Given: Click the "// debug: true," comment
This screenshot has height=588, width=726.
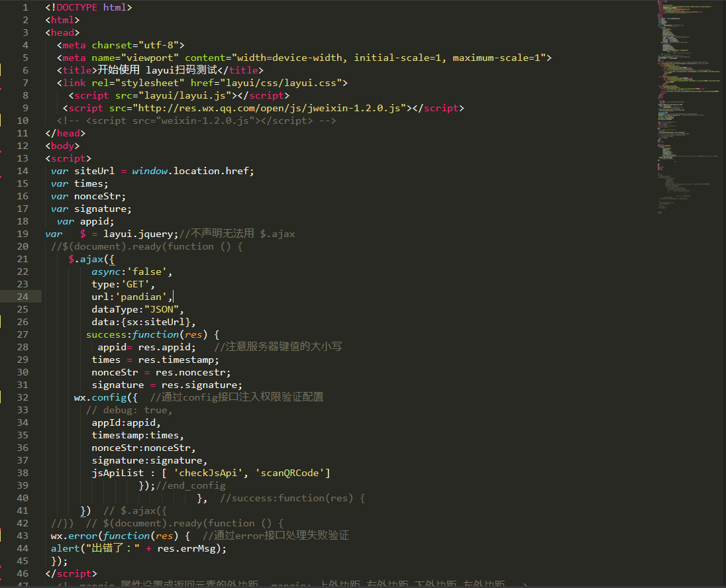Looking at the screenshot, I should [x=129, y=411].
